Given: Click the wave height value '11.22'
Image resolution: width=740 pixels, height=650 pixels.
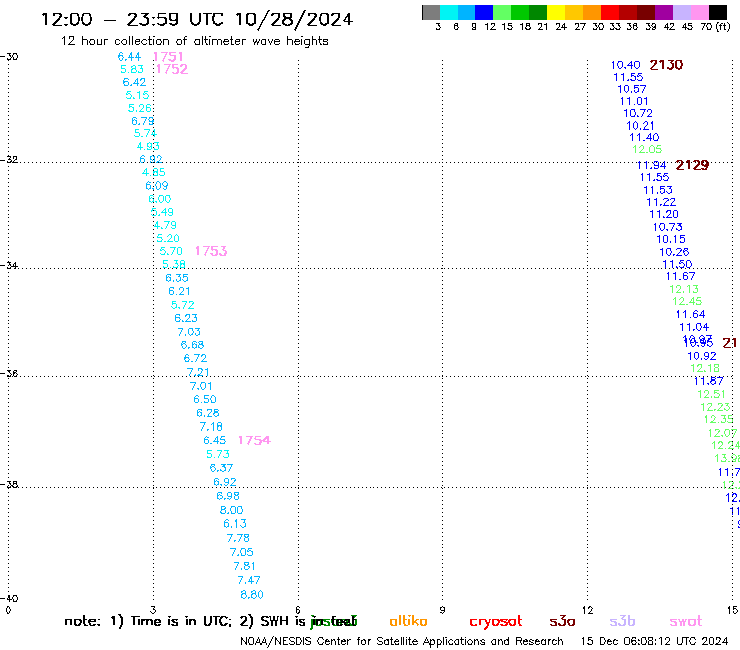Looking at the screenshot, I should (x=661, y=203).
